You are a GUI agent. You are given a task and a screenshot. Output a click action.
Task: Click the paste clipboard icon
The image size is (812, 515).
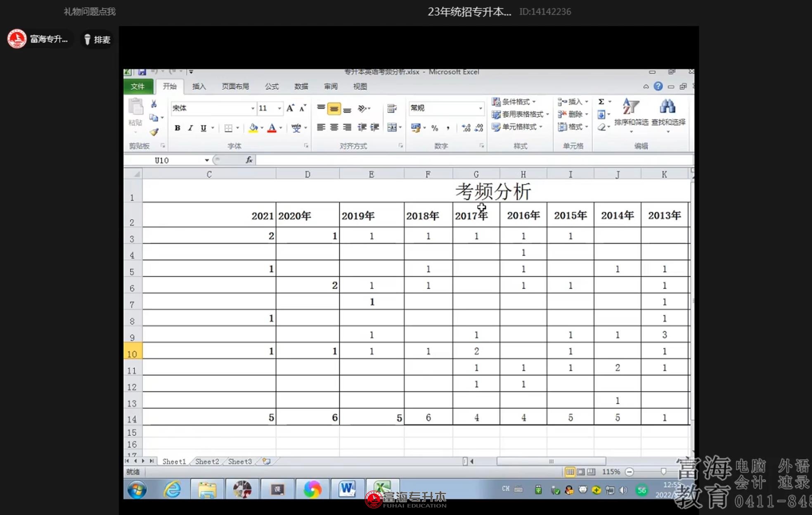coord(135,107)
